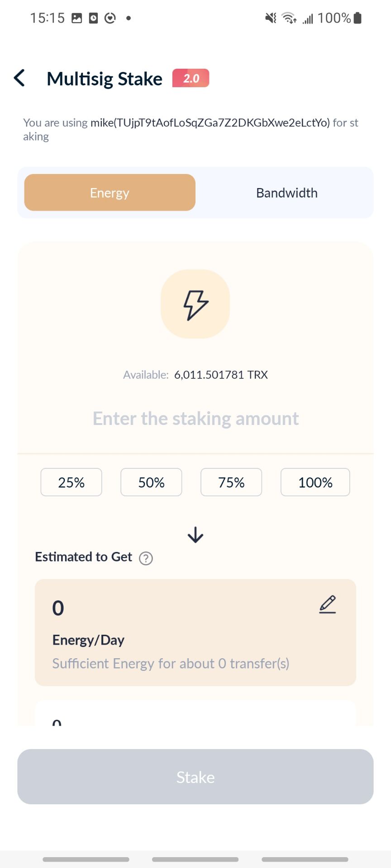Tap the muted sound status icon
This screenshot has width=391, height=868.
[x=271, y=18]
